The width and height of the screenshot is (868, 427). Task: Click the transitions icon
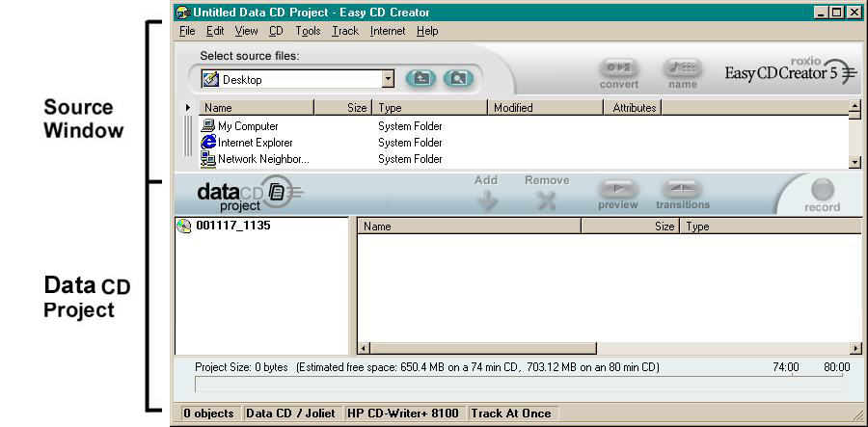683,189
